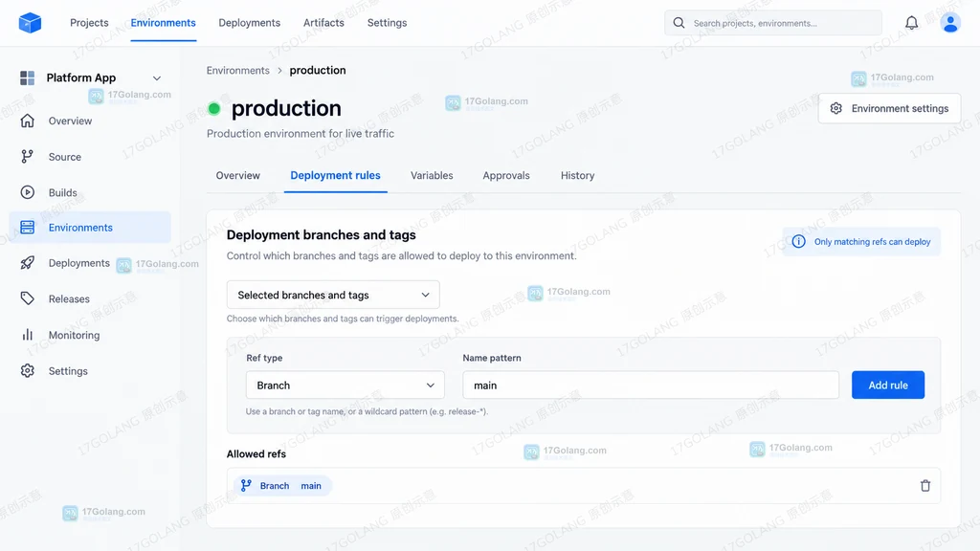Click the Overview home icon in sidebar

tap(28, 121)
